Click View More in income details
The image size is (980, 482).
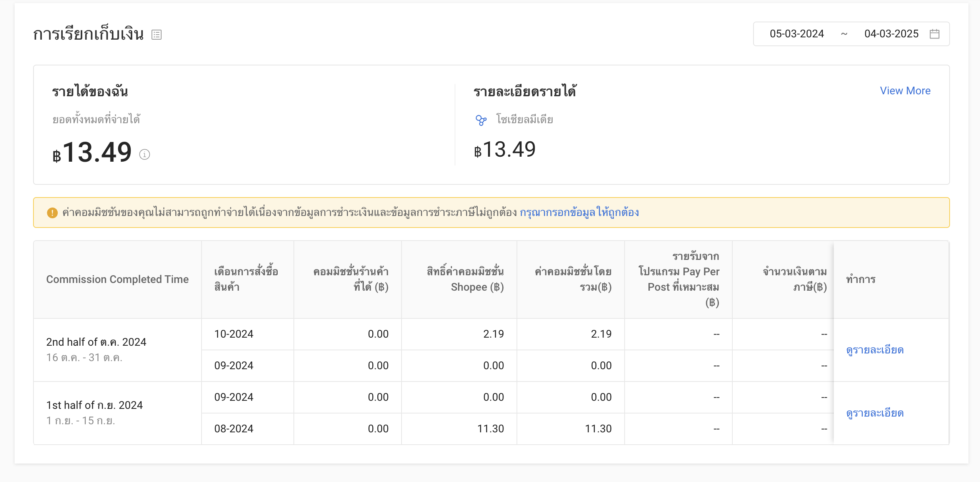point(905,91)
